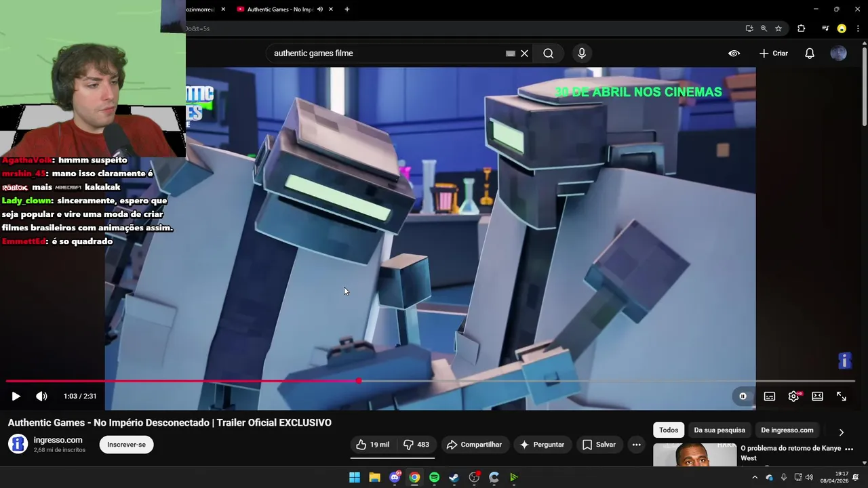This screenshot has width=868, height=488.
Task: Seek using the red progress bar scrubber
Action: point(359,381)
